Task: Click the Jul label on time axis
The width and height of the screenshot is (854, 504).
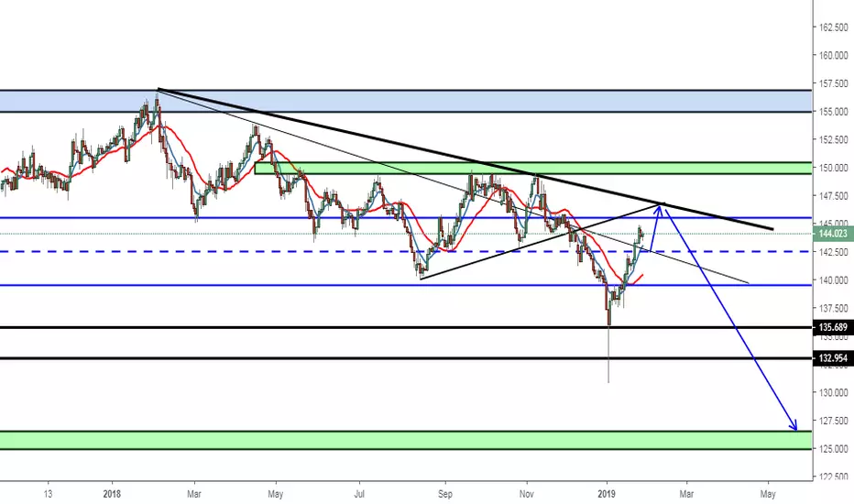Action: tap(359, 494)
